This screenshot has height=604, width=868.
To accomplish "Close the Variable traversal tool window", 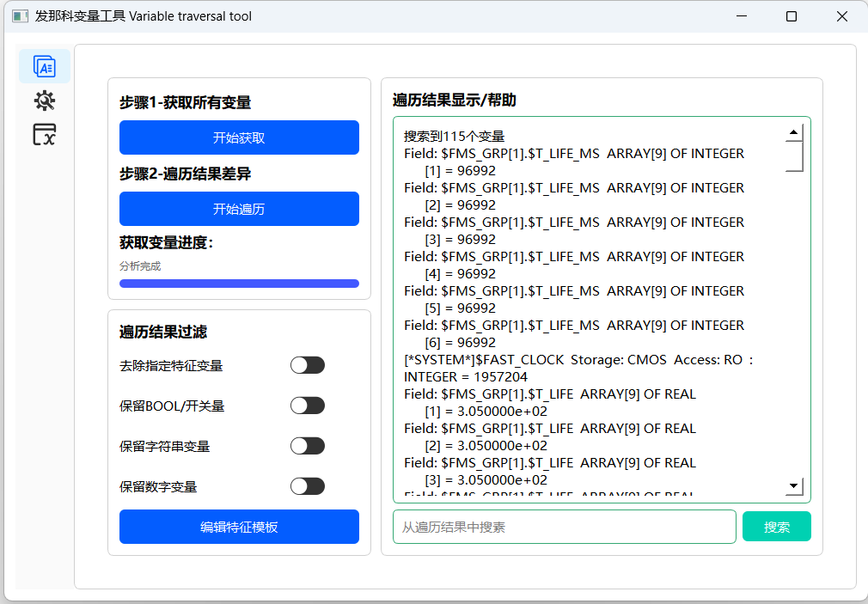I will point(842,16).
